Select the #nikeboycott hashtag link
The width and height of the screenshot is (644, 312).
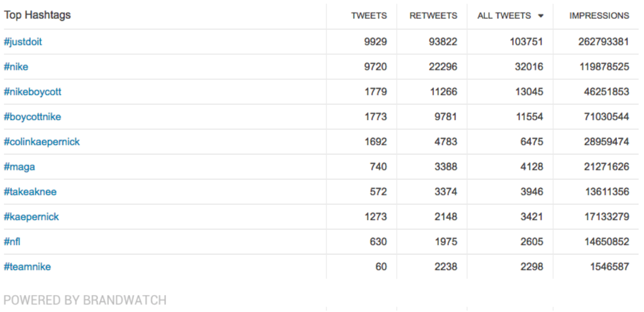click(x=33, y=92)
